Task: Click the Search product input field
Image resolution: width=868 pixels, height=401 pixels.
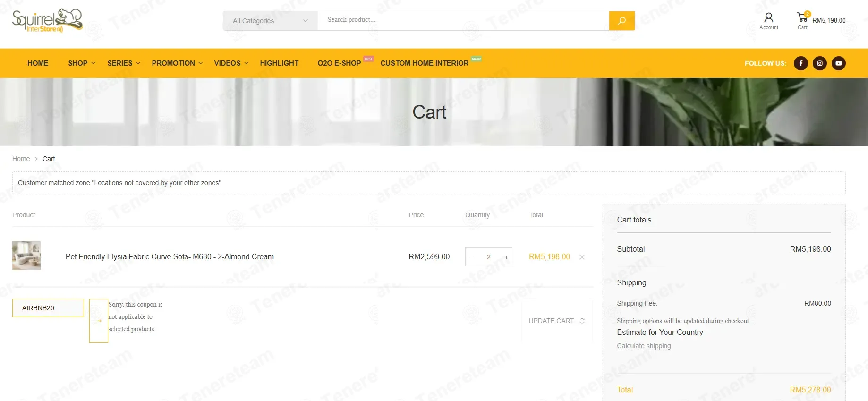Action: [463, 20]
